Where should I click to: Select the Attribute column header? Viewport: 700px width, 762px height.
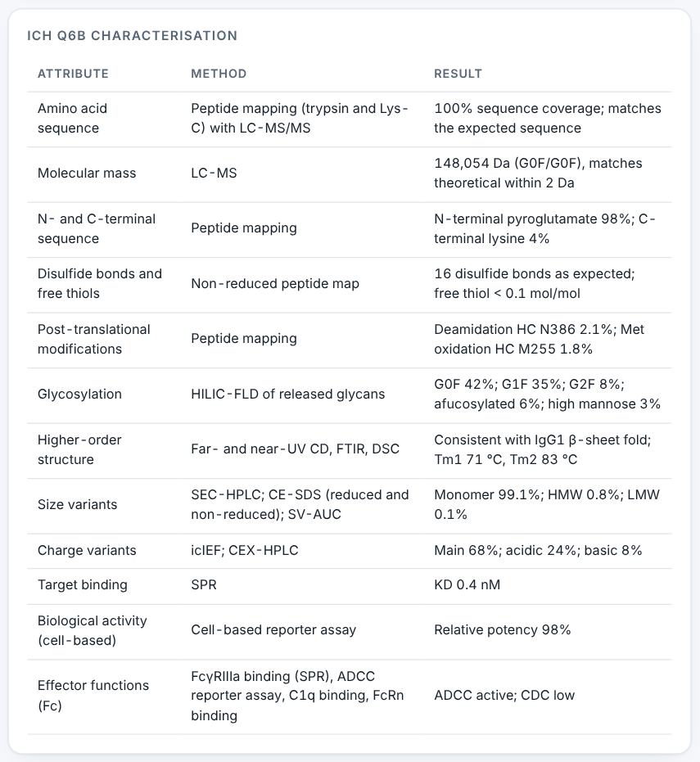point(73,74)
